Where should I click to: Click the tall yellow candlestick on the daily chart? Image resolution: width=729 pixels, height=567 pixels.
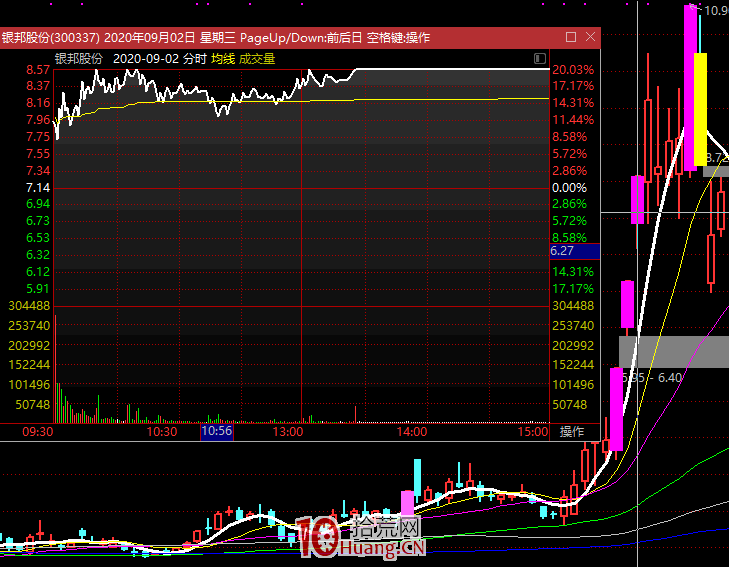click(700, 110)
